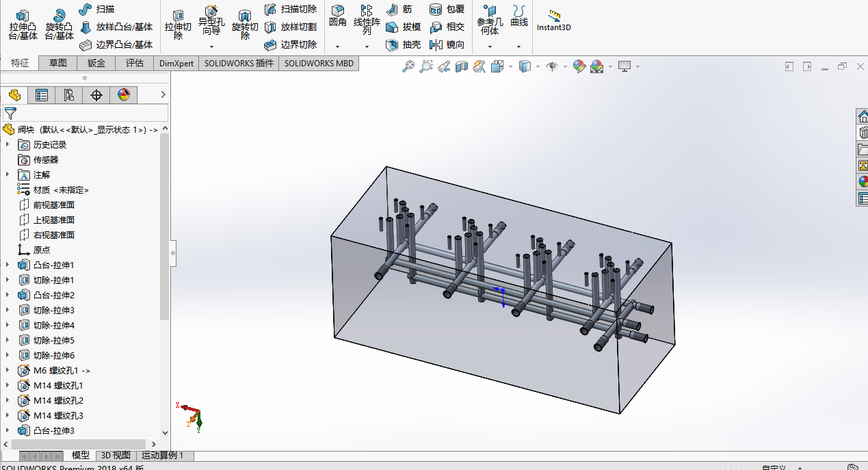
Task: Click the Zoom to Area view icon
Action: point(426,66)
